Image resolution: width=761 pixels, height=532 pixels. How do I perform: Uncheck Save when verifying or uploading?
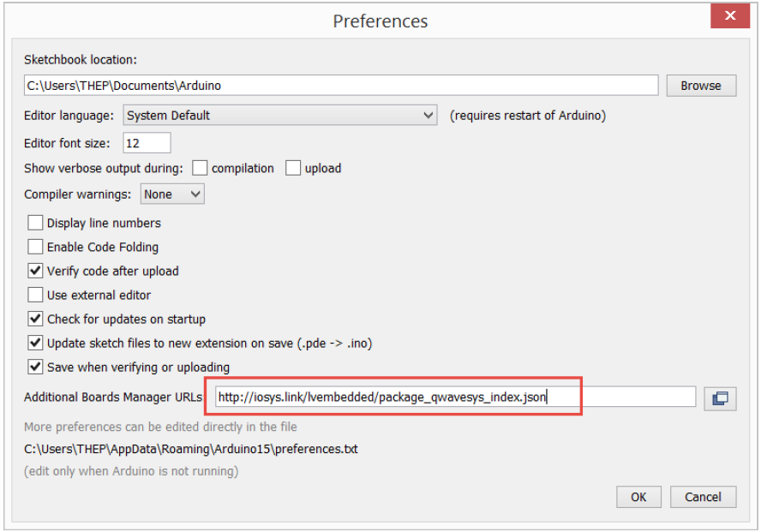click(x=35, y=368)
